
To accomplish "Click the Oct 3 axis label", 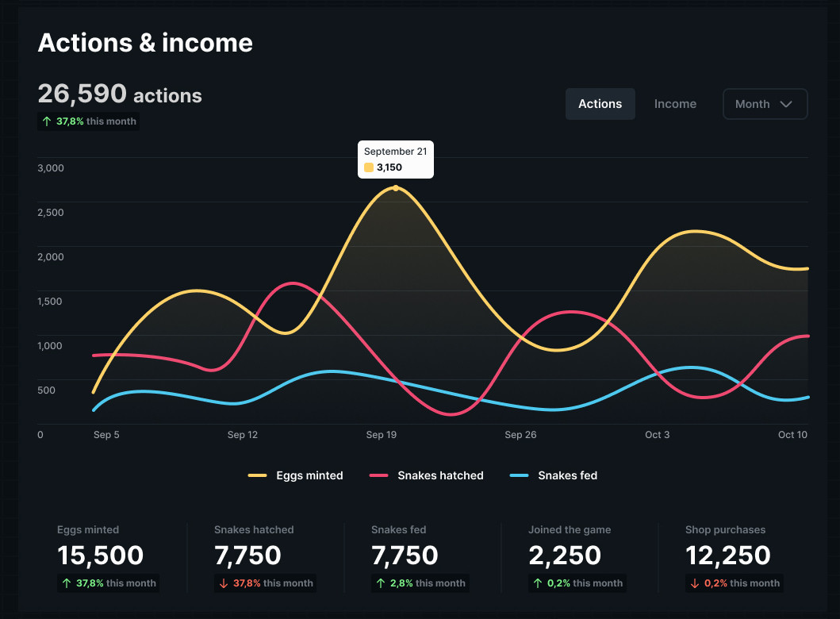I will coord(657,435).
